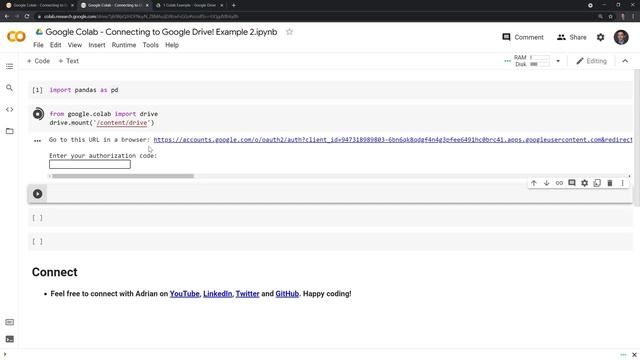Go back in the browser
Viewport: 640px width, 360px height.
pos(7,16)
